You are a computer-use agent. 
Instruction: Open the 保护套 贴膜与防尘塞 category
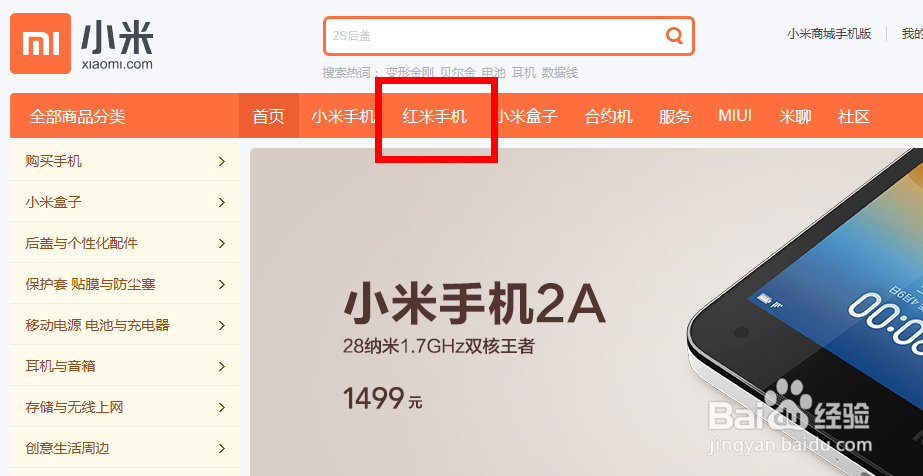click(x=125, y=284)
